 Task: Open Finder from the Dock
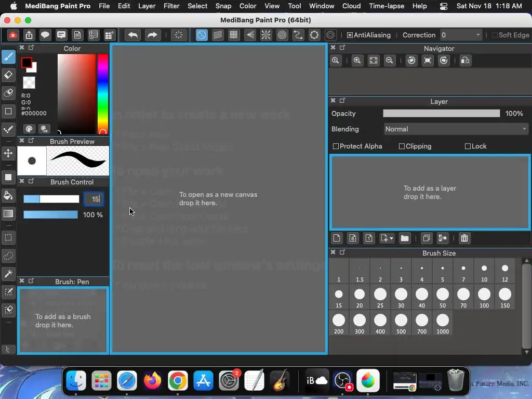[76, 380]
